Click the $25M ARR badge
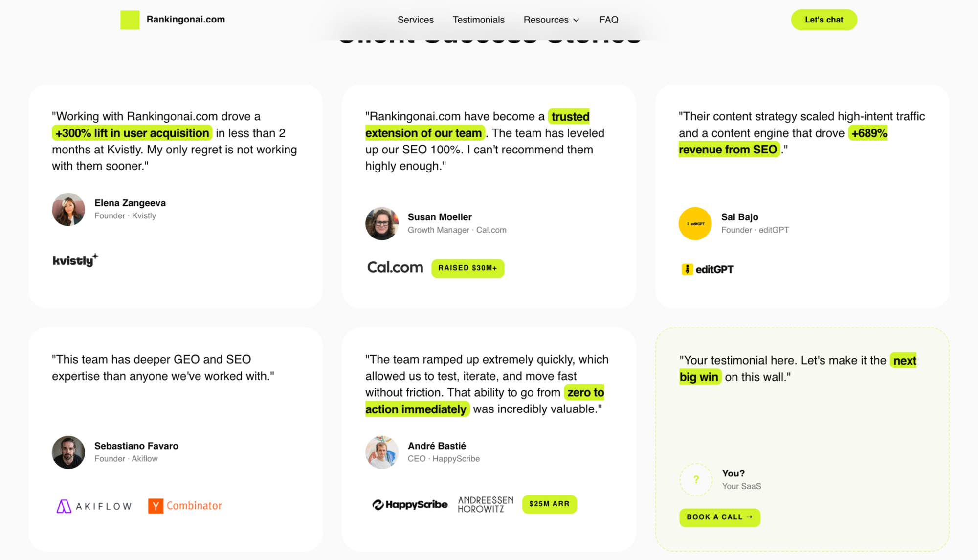This screenshot has width=978, height=560. tap(549, 504)
